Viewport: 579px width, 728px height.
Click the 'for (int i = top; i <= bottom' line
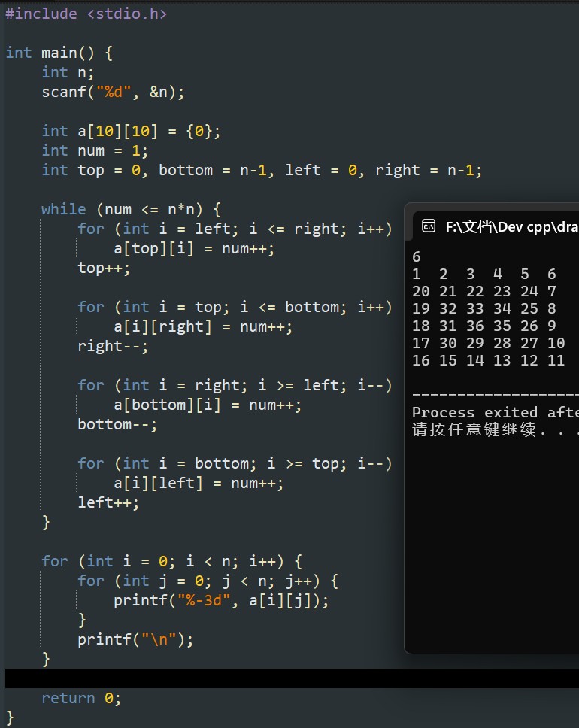(x=235, y=308)
